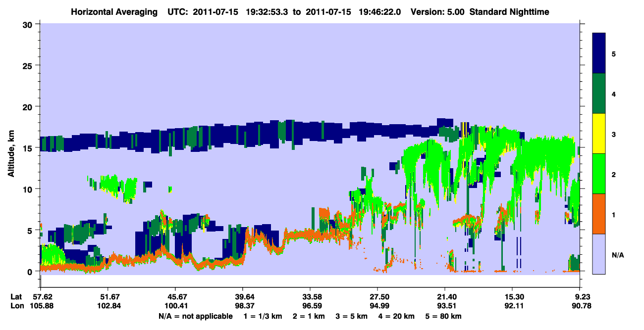Click 'Version: 5.00' in the title

436,12
